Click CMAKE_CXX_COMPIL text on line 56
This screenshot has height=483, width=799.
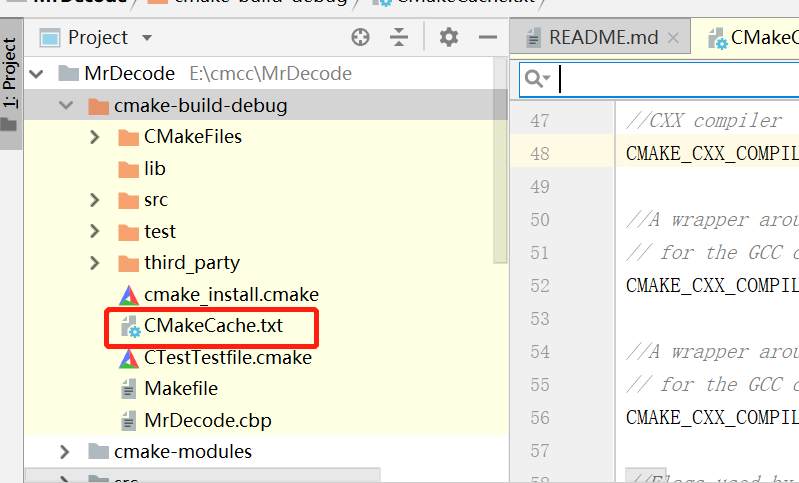pos(712,418)
